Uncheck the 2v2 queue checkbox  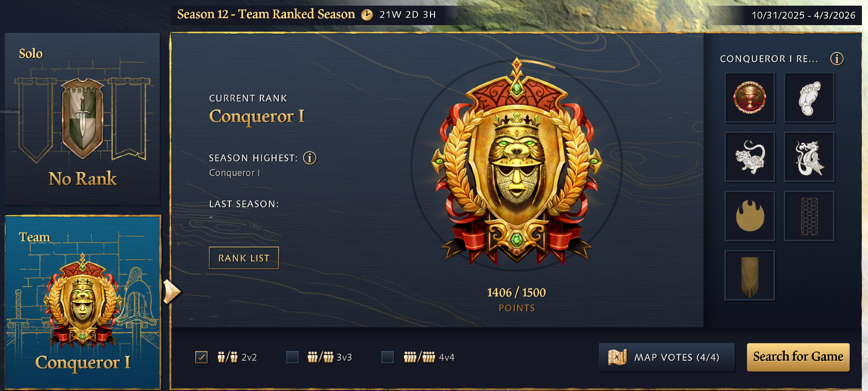click(x=201, y=357)
